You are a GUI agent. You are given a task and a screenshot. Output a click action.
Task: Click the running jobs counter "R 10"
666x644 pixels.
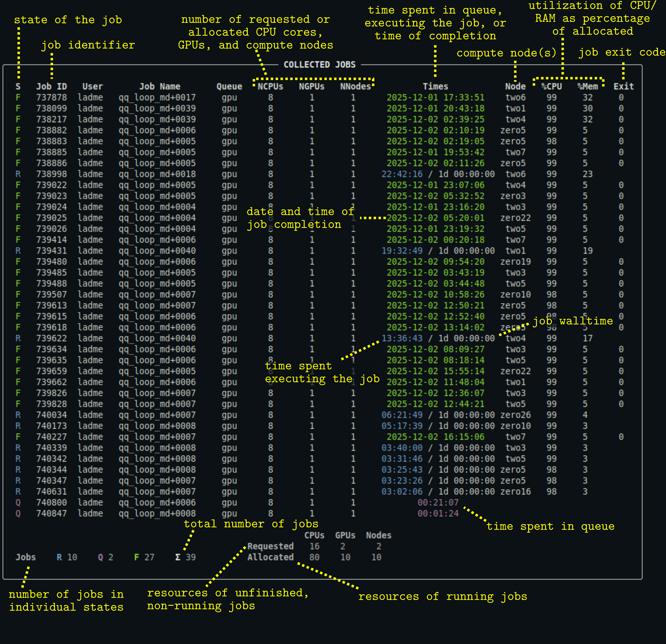coord(67,557)
